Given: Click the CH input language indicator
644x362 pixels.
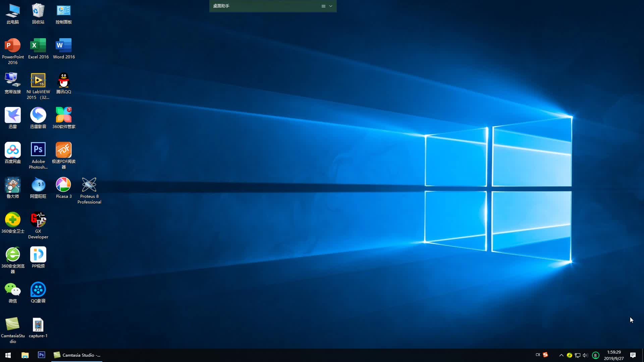Looking at the screenshot, I should coord(538,355).
